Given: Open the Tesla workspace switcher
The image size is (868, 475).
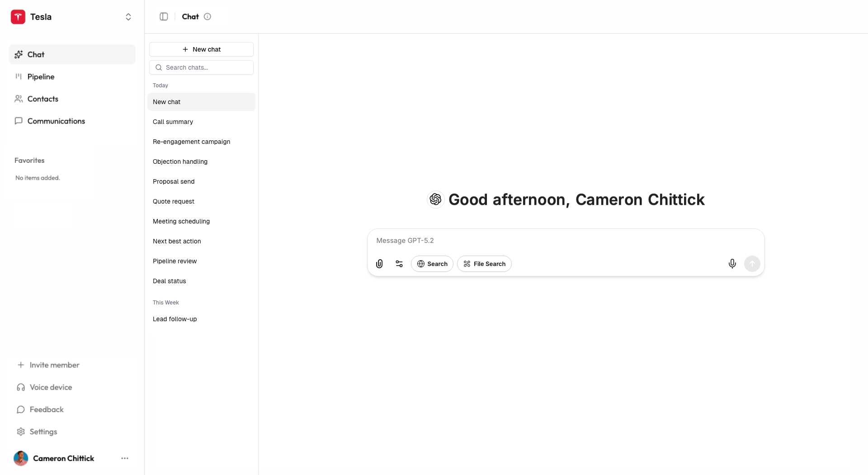Looking at the screenshot, I should click(128, 17).
